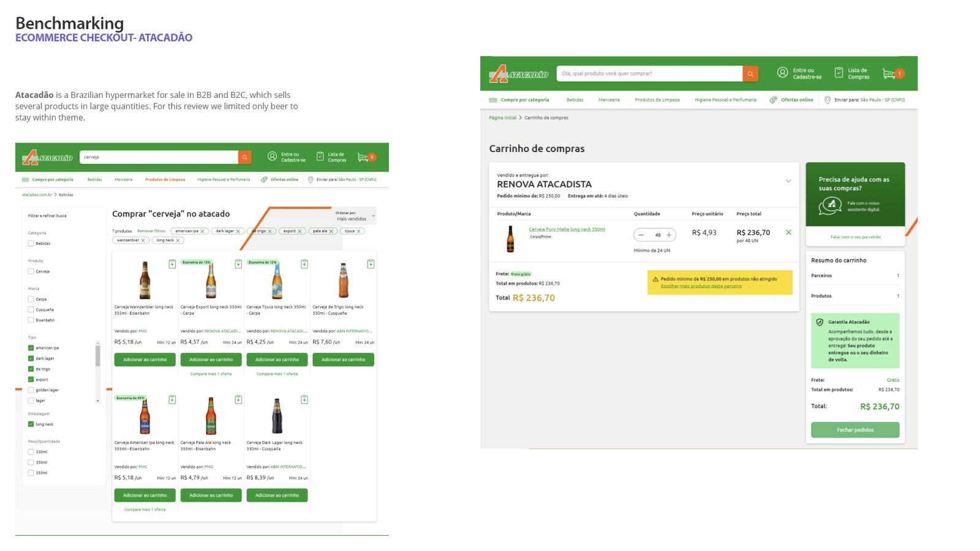Image resolution: width=980 pixels, height=551 pixels.
Task: Click Lista de Compras clipboard icon in results page
Action: (320, 157)
